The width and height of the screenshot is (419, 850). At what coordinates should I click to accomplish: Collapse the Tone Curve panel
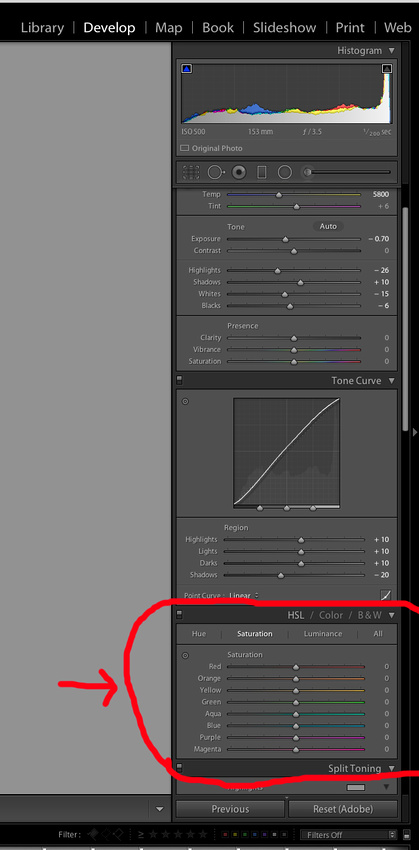392,381
